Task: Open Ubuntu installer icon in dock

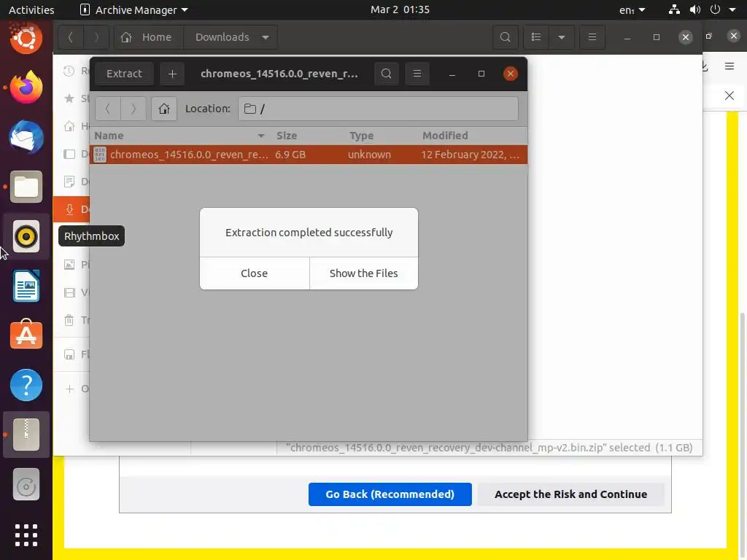Action: tap(26, 38)
